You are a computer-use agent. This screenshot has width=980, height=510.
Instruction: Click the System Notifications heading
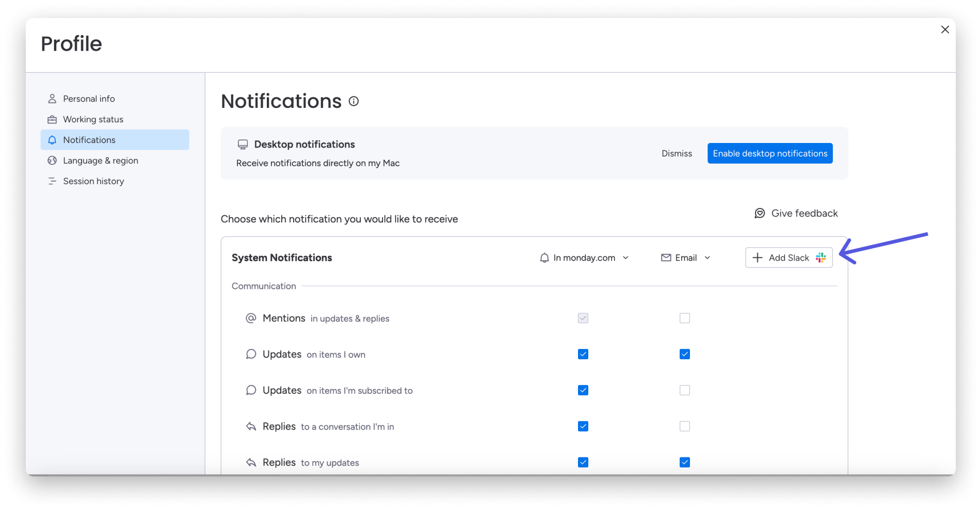point(282,258)
